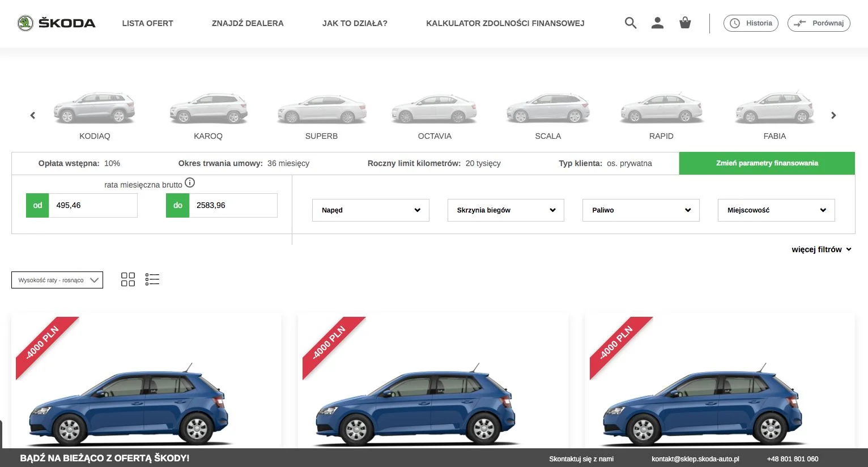Image resolution: width=868 pixels, height=467 pixels.
Task: Click the Opłata wstępna 10% value
Action: [112, 163]
